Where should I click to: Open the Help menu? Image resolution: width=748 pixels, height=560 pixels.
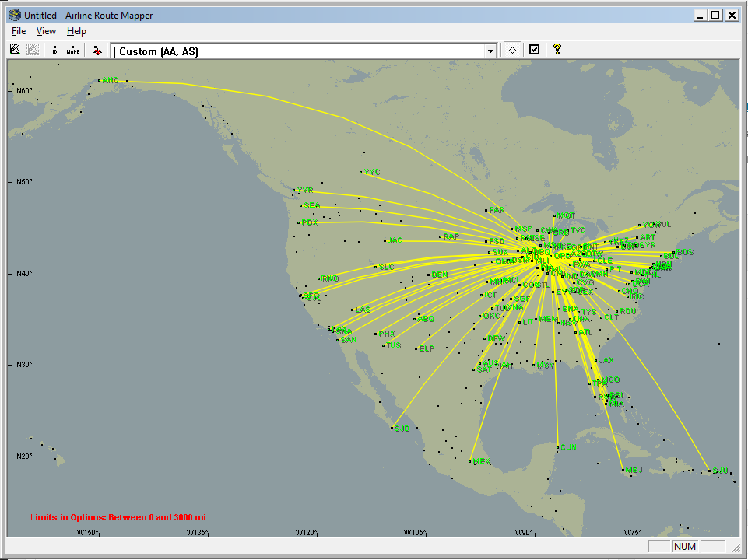tap(76, 31)
